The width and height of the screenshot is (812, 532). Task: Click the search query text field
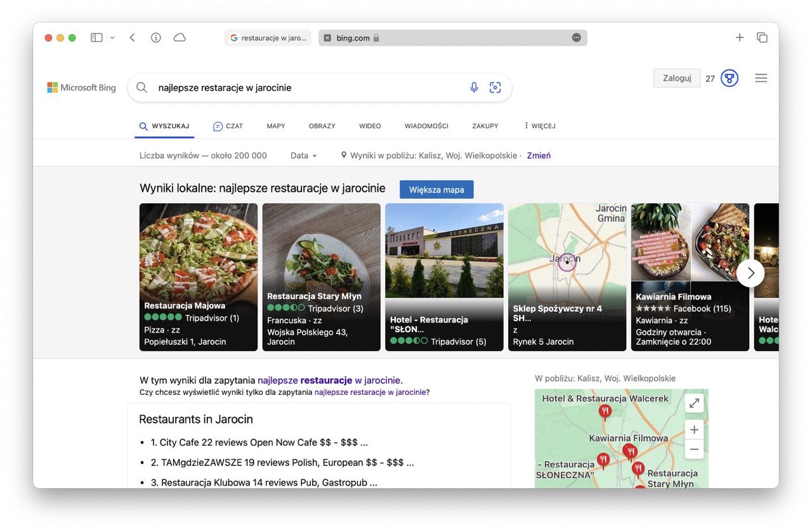308,88
